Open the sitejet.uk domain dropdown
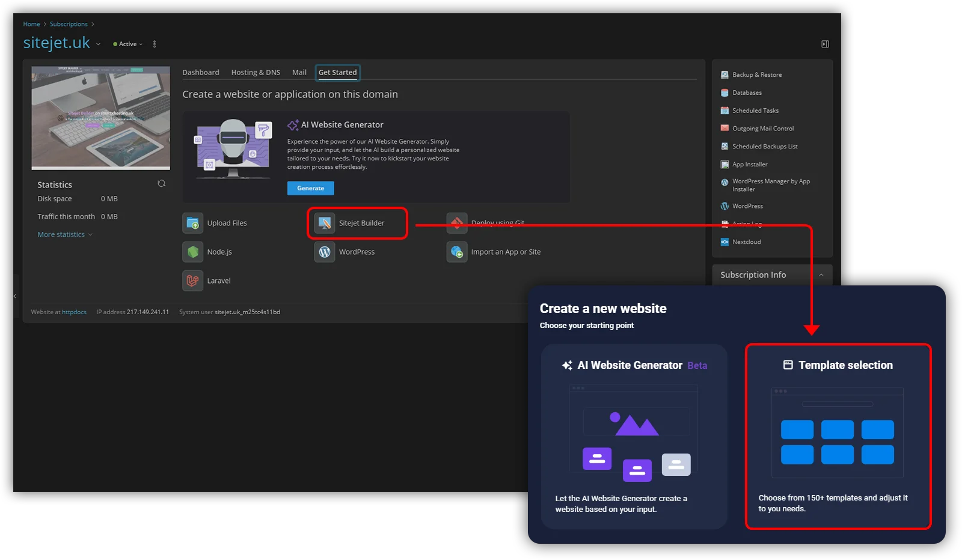The image size is (962, 560). [x=98, y=44]
